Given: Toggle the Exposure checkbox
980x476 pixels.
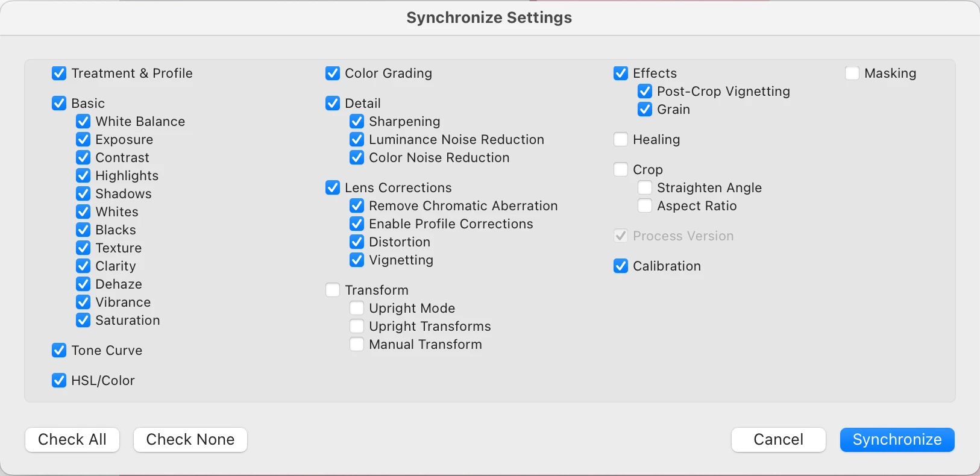Looking at the screenshot, I should [83, 140].
